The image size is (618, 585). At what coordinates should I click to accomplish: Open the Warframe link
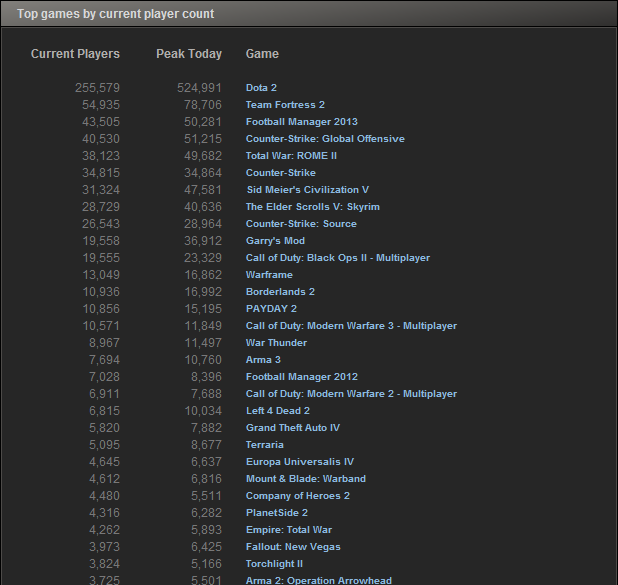(269, 275)
